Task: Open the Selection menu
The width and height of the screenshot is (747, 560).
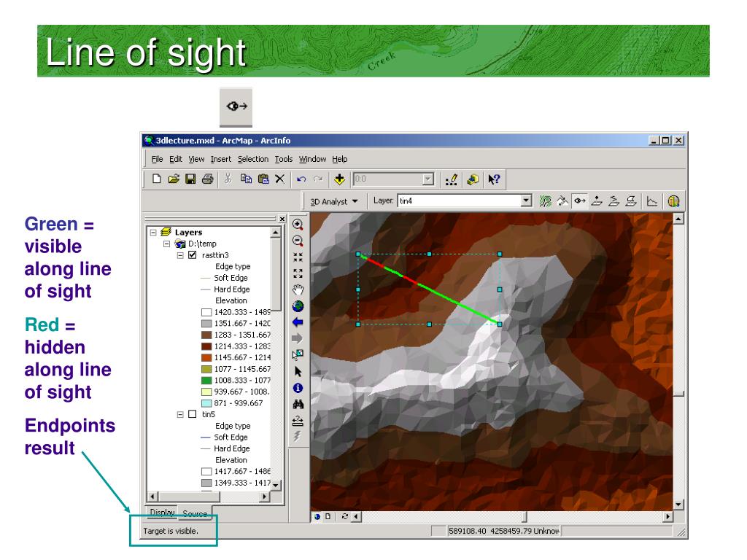Action: tap(253, 159)
